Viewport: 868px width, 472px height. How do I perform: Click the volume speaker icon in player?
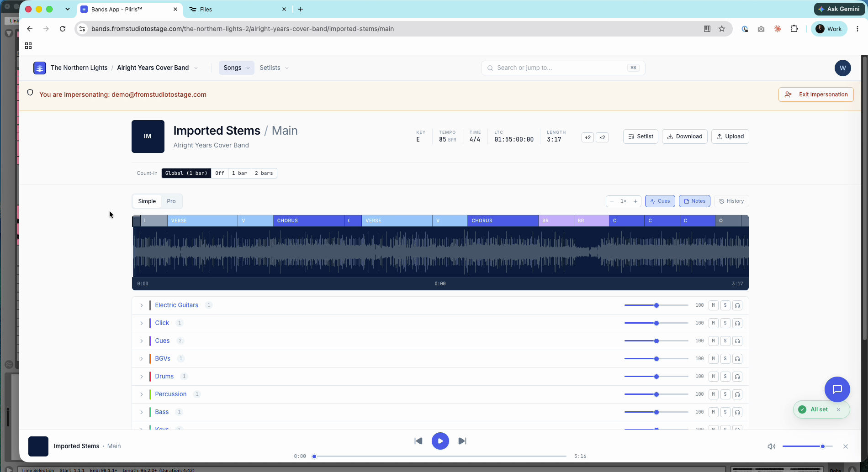tap(772, 446)
